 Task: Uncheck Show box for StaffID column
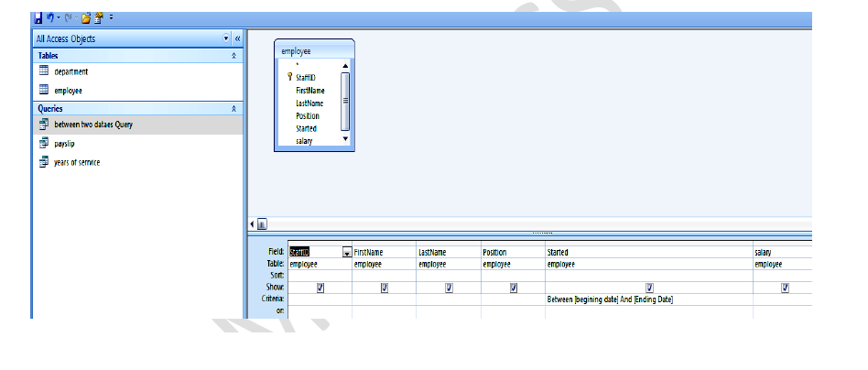click(x=320, y=287)
